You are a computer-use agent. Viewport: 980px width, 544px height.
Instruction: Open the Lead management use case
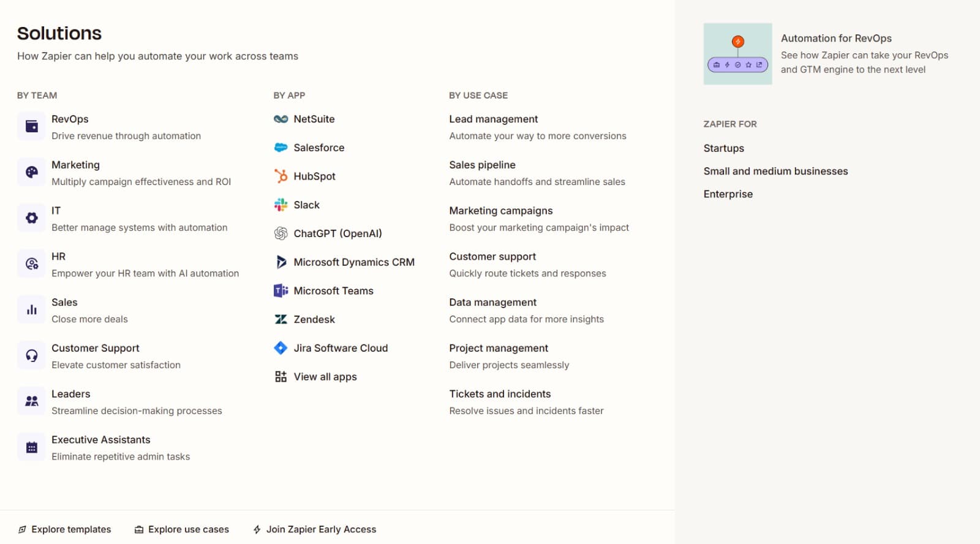[x=493, y=119]
